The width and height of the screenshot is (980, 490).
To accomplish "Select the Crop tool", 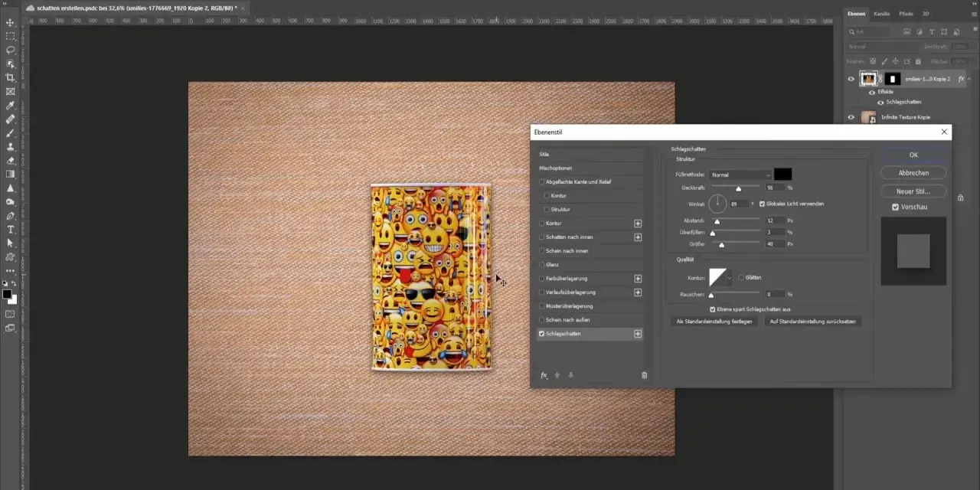I will (11, 77).
